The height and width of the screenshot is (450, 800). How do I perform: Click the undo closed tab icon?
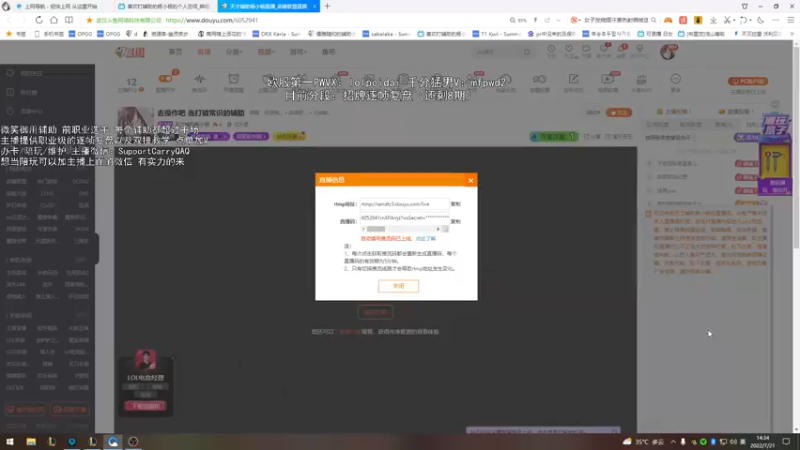743,20
